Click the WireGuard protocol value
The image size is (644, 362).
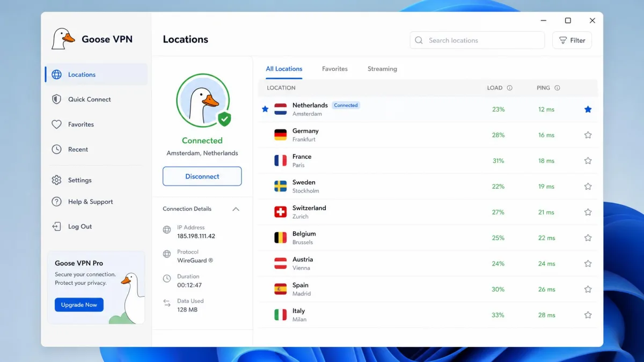click(x=195, y=261)
